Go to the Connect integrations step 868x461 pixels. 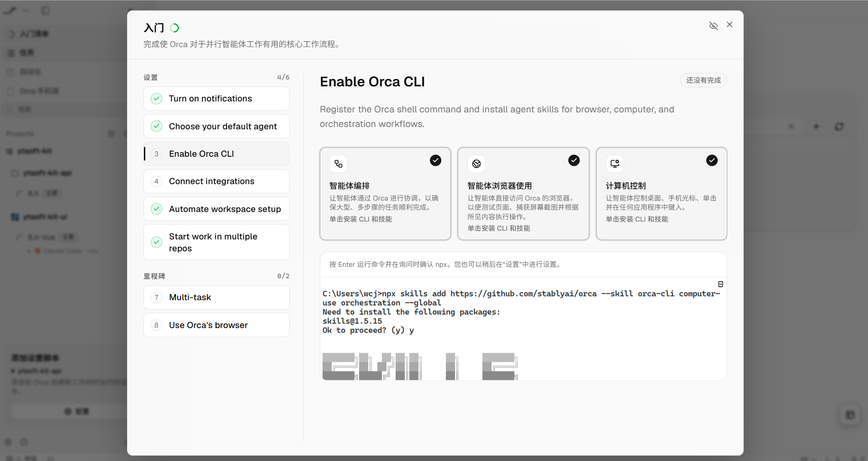point(217,181)
